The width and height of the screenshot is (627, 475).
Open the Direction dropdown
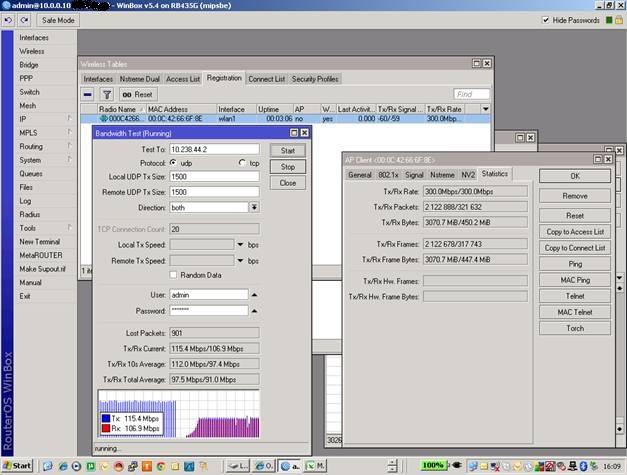pos(254,207)
